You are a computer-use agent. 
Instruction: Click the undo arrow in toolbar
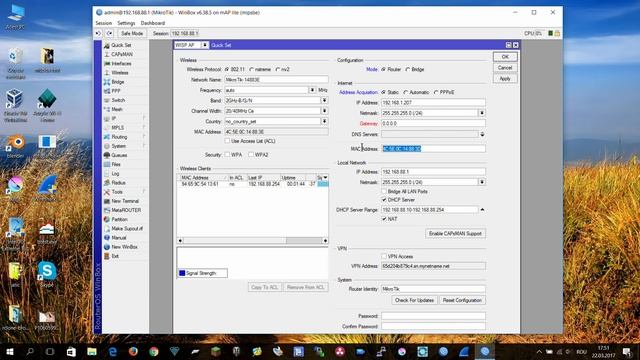tap(98, 33)
